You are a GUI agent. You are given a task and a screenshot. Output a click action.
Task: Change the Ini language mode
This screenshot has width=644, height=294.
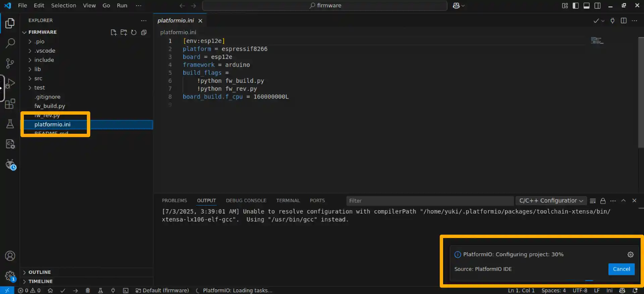click(609, 290)
